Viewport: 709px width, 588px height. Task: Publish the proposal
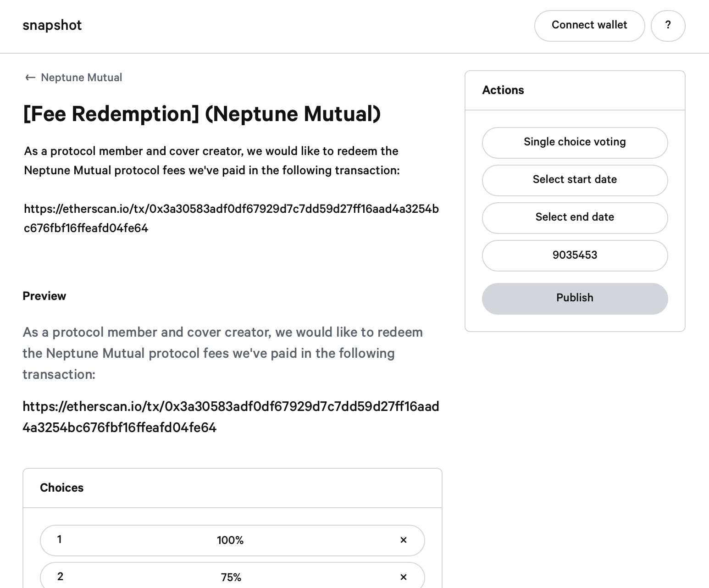[x=575, y=298]
